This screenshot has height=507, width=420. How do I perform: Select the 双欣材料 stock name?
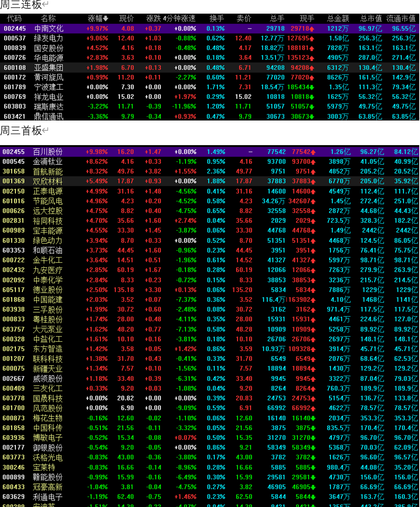[47, 181]
